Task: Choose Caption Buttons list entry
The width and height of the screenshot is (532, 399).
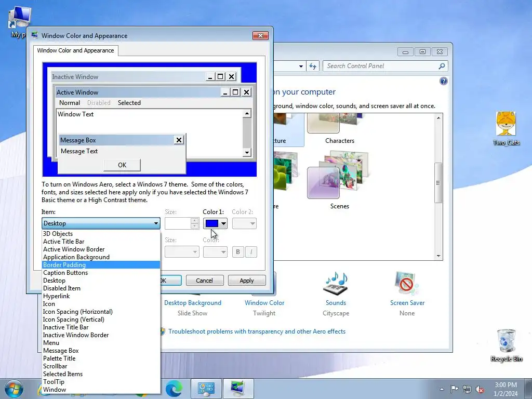Action: click(101, 273)
